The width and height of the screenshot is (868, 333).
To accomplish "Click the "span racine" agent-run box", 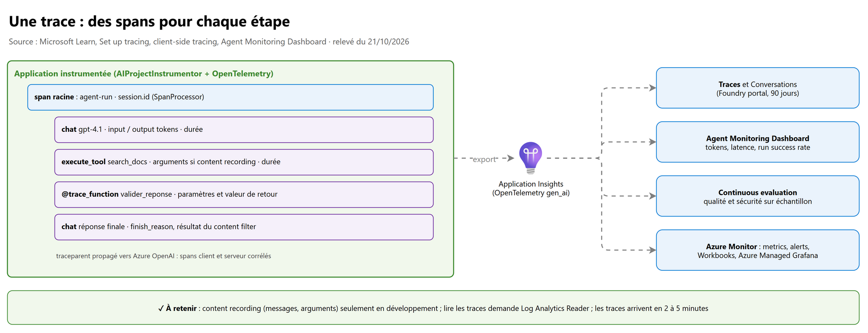I will [x=230, y=97].
